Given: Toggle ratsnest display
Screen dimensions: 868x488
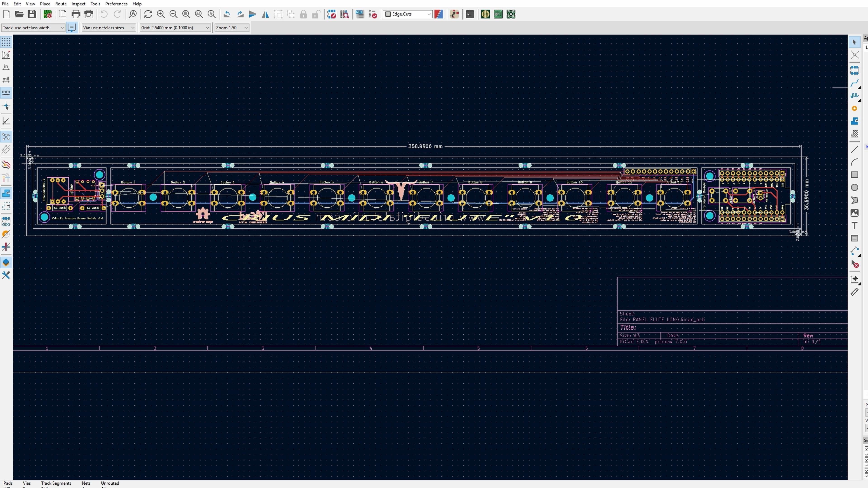Looking at the screenshot, I should (6, 137).
